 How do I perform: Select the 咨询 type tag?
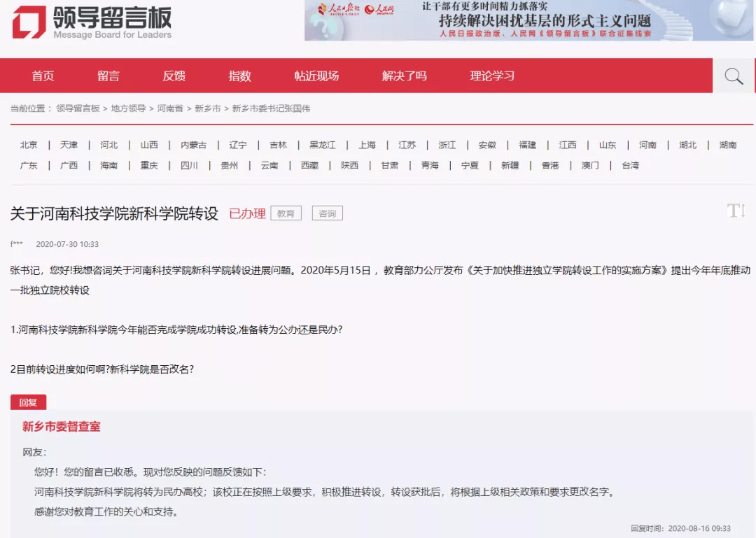pyautogui.click(x=327, y=213)
